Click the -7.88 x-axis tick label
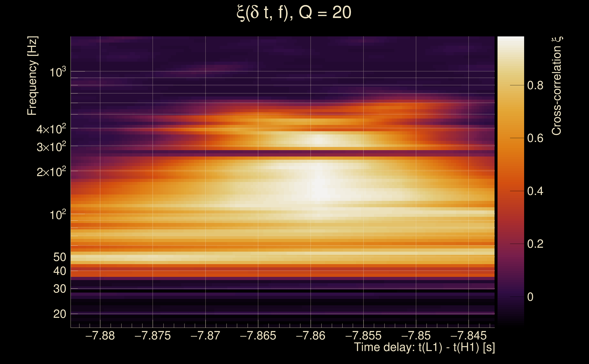Image resolution: width=589 pixels, height=364 pixels. 100,336
